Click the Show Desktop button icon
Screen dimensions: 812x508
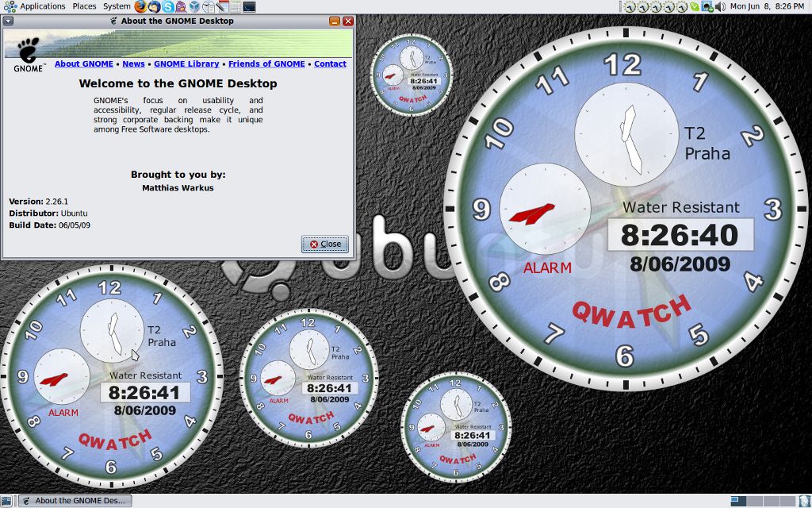pyautogui.click(x=6, y=501)
